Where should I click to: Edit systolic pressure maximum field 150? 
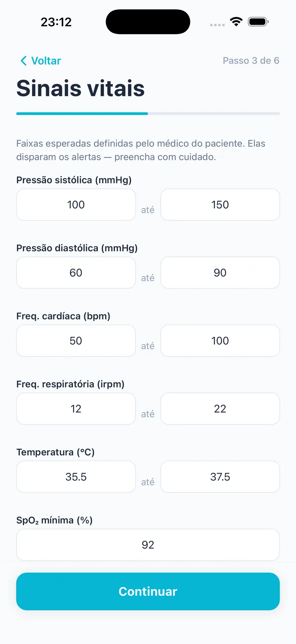pyautogui.click(x=220, y=205)
